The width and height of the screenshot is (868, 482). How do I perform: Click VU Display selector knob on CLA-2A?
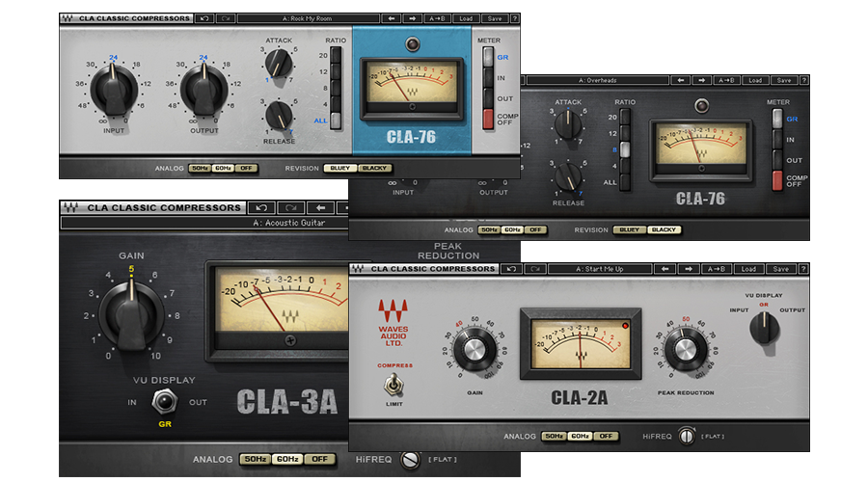pos(764,328)
